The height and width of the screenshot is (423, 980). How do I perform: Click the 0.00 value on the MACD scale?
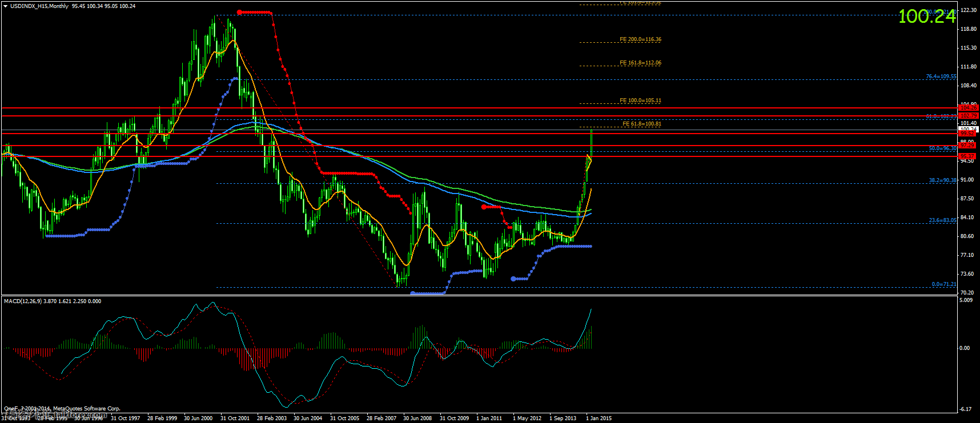tap(965, 348)
